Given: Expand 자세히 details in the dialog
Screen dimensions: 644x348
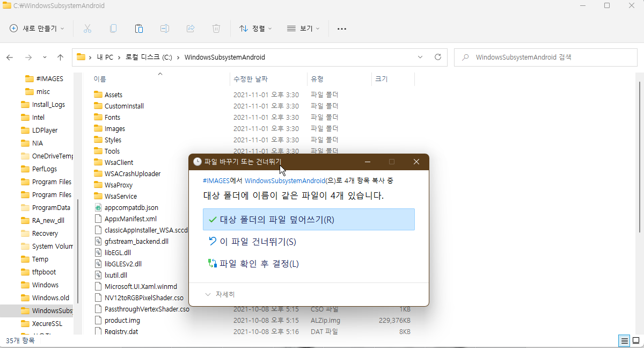Looking at the screenshot, I should tap(220, 294).
